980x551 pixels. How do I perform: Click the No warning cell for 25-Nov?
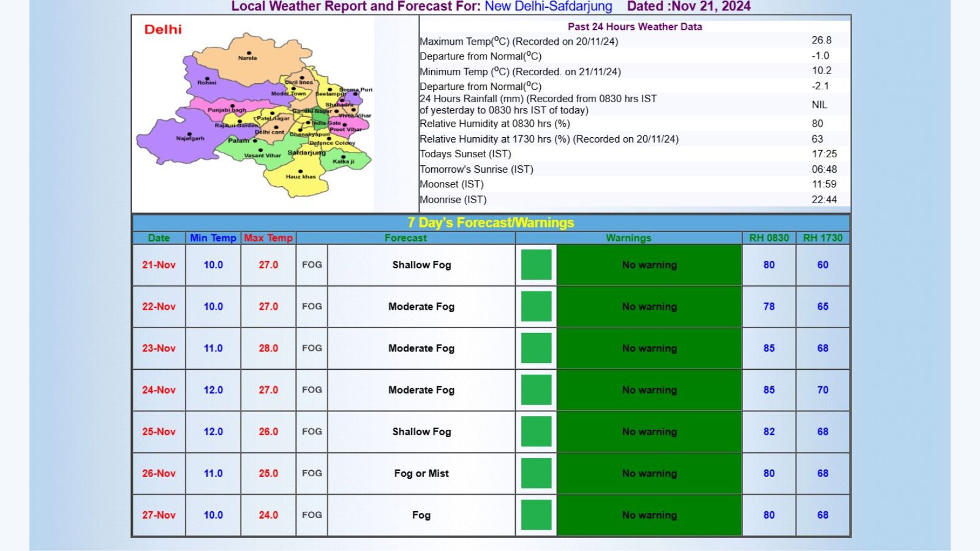pyautogui.click(x=649, y=432)
